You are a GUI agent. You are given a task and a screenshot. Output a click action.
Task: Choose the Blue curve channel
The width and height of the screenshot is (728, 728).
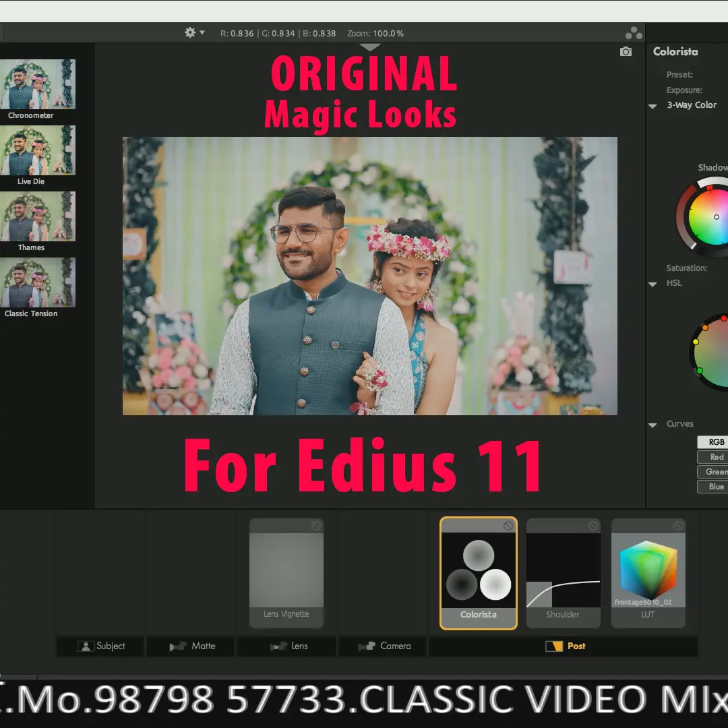[x=712, y=487]
